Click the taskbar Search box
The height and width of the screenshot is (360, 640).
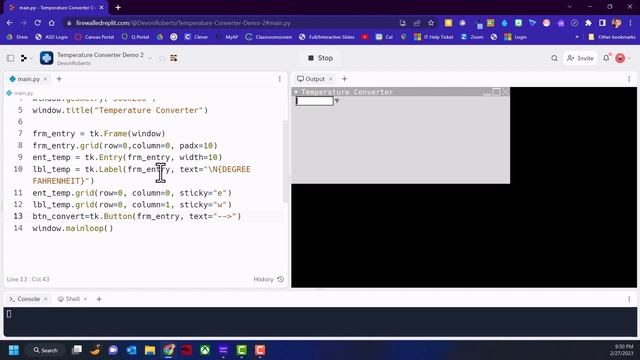pyautogui.click(x=45, y=350)
